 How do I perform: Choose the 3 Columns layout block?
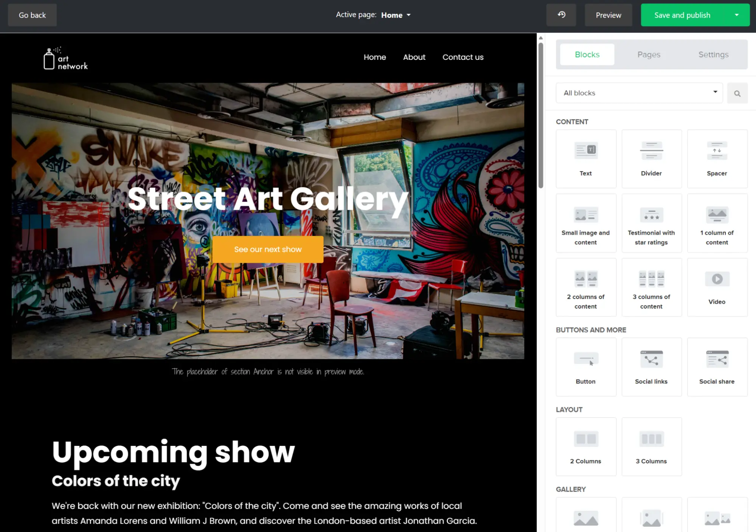pyautogui.click(x=652, y=447)
